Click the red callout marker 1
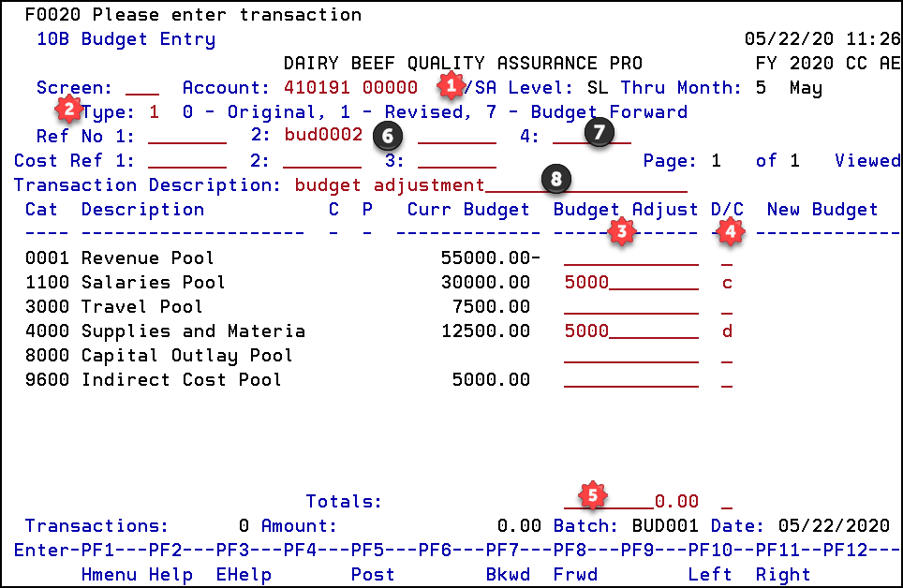This screenshot has width=903, height=588. (x=452, y=85)
